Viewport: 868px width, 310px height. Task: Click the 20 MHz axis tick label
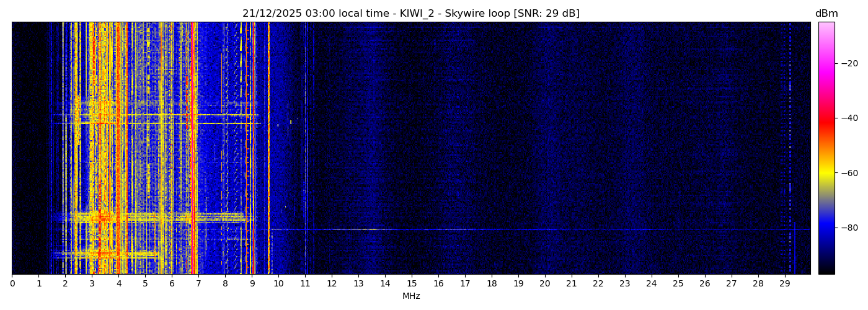(545, 284)
